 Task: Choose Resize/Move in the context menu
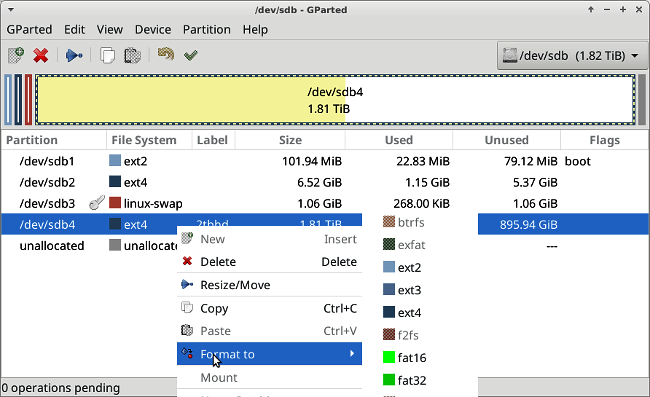tap(269, 285)
